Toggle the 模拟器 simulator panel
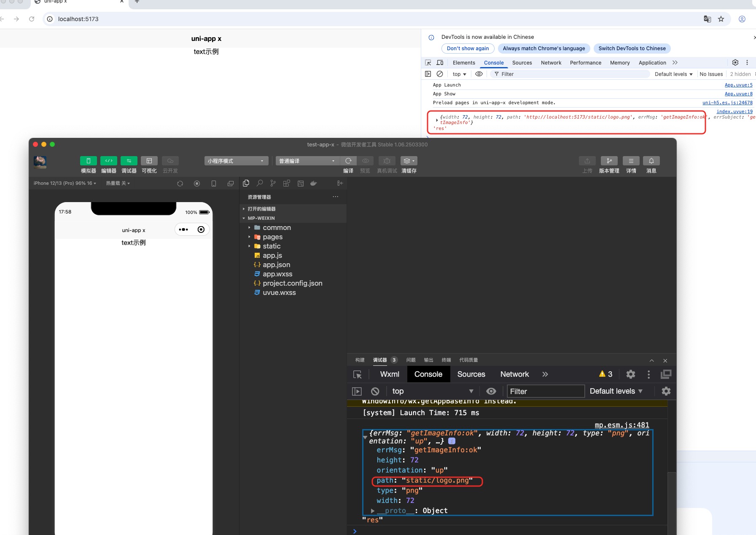 coord(89,161)
